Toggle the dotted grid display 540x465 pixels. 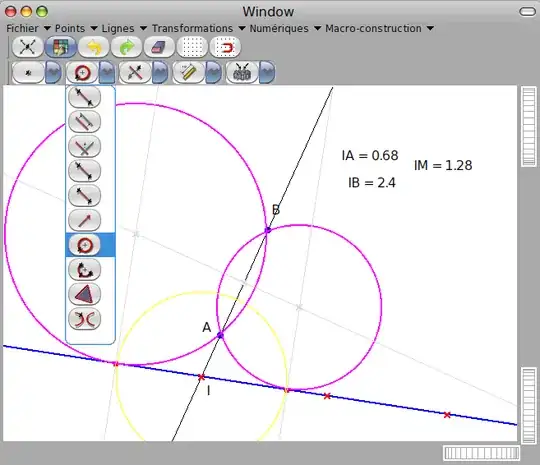192,47
